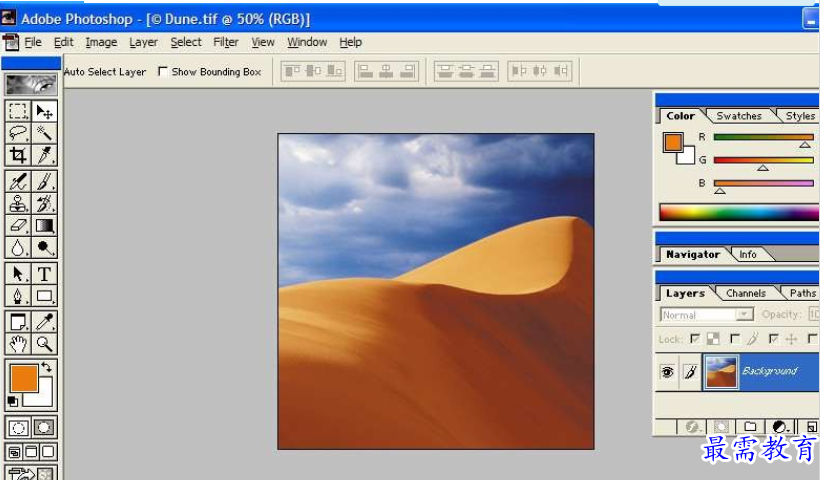Open the Image menu
Image resolution: width=825 pixels, height=480 pixels.
click(101, 42)
